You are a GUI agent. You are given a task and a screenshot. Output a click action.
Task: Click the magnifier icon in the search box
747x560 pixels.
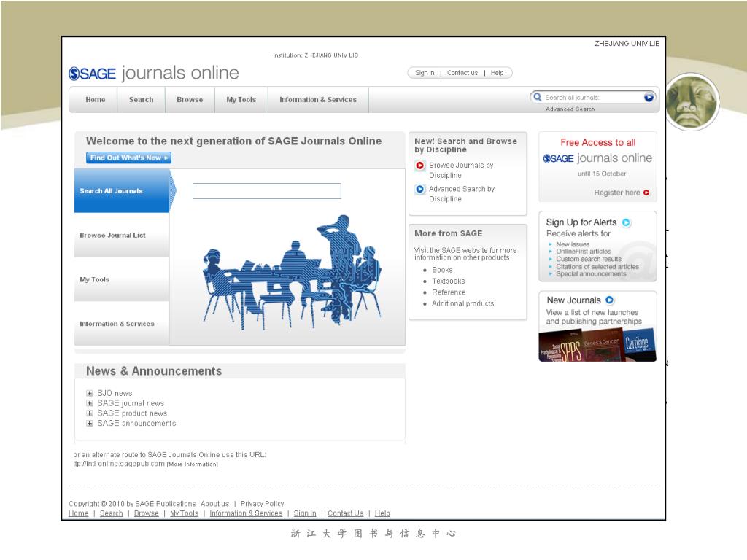point(538,97)
